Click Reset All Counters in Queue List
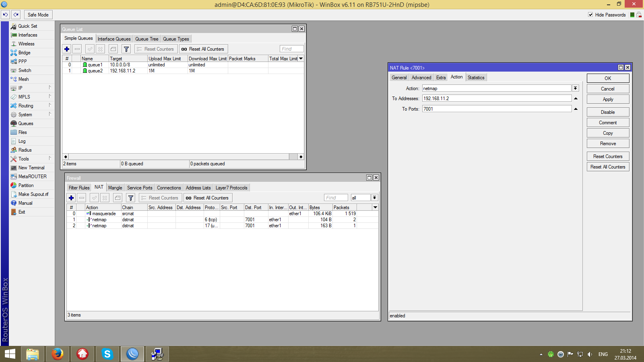The height and width of the screenshot is (362, 644). 203,49
